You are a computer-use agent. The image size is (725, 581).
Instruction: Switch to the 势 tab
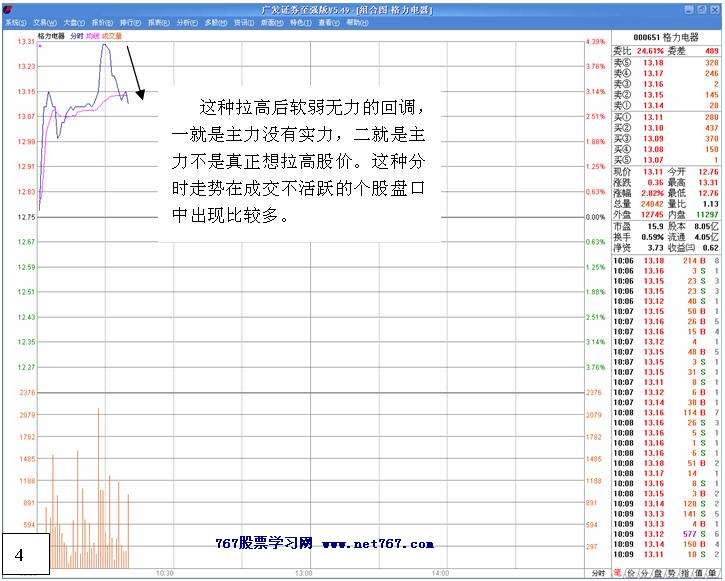pyautogui.click(x=670, y=574)
